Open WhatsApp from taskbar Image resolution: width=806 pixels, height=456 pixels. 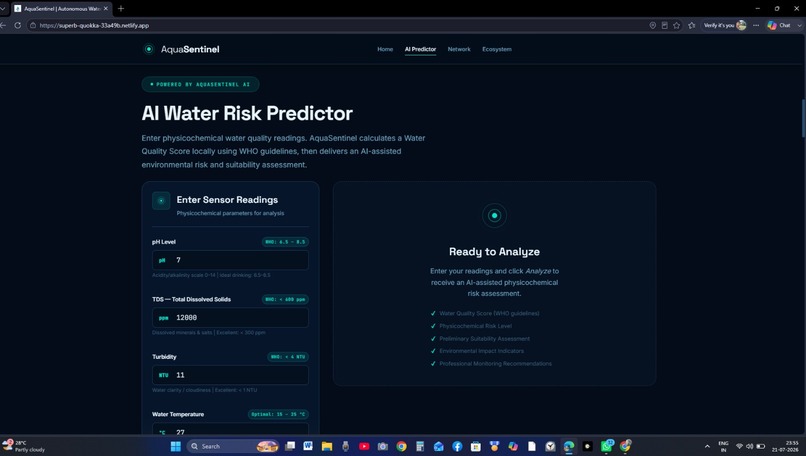click(607, 446)
